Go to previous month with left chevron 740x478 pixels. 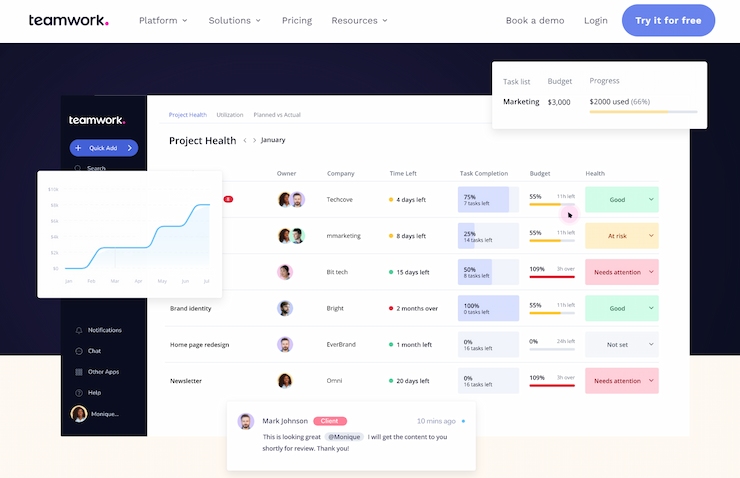coord(245,140)
